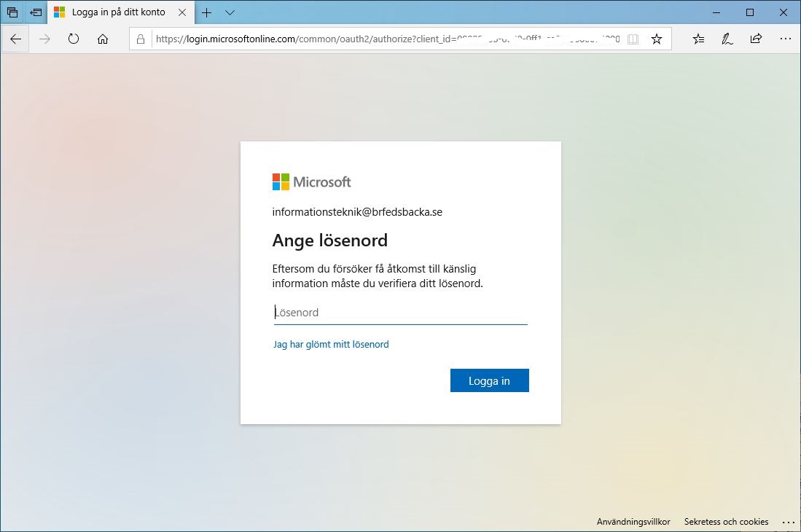The image size is (801, 532).
Task: Click the 'Ange lösenord' heading
Action: click(x=330, y=240)
